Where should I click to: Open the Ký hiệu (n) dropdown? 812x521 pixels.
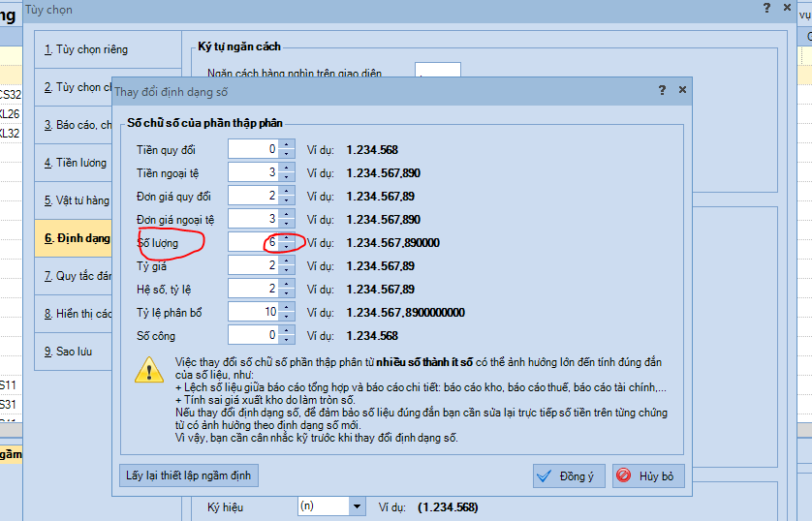[x=357, y=506]
